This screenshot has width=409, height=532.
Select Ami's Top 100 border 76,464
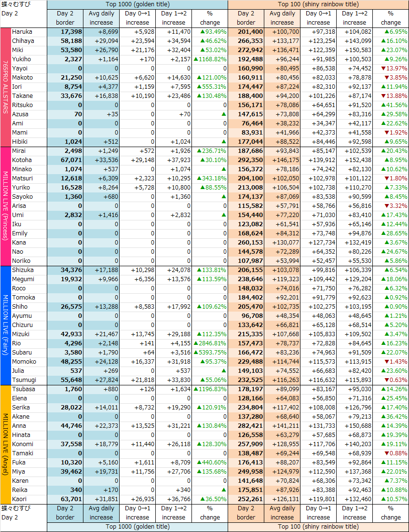[246, 123]
